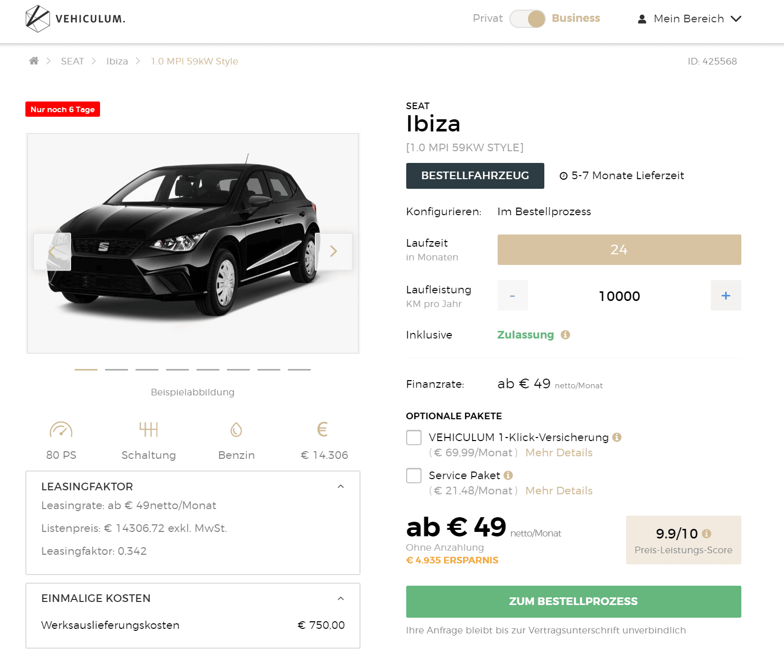
Task: Open Mehr Details for Versicherung
Action: click(x=559, y=453)
